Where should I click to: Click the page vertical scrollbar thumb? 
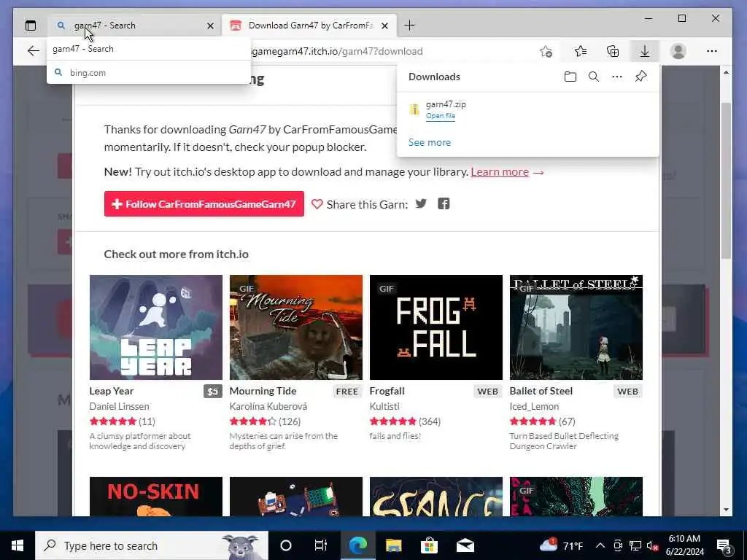(726, 181)
